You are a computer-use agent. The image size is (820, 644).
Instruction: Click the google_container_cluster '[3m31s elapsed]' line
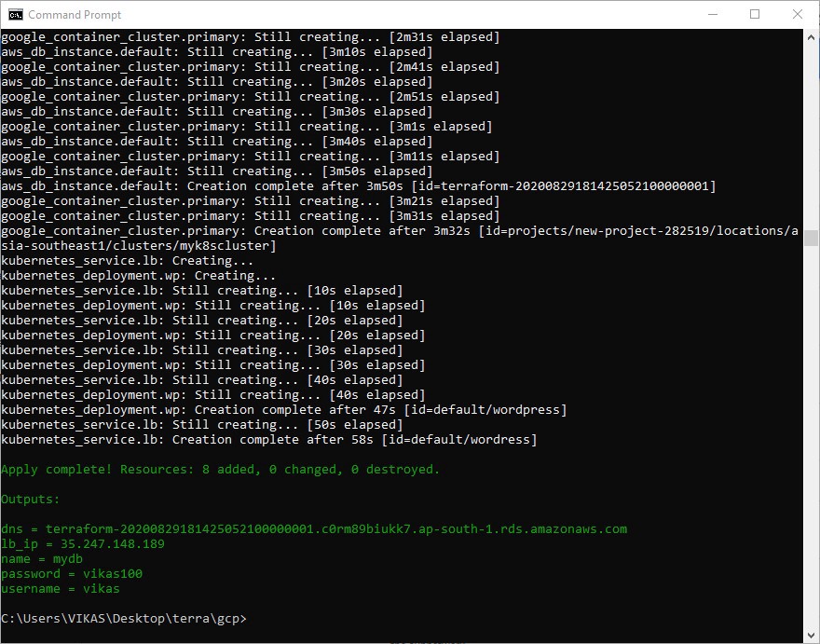[250, 216]
